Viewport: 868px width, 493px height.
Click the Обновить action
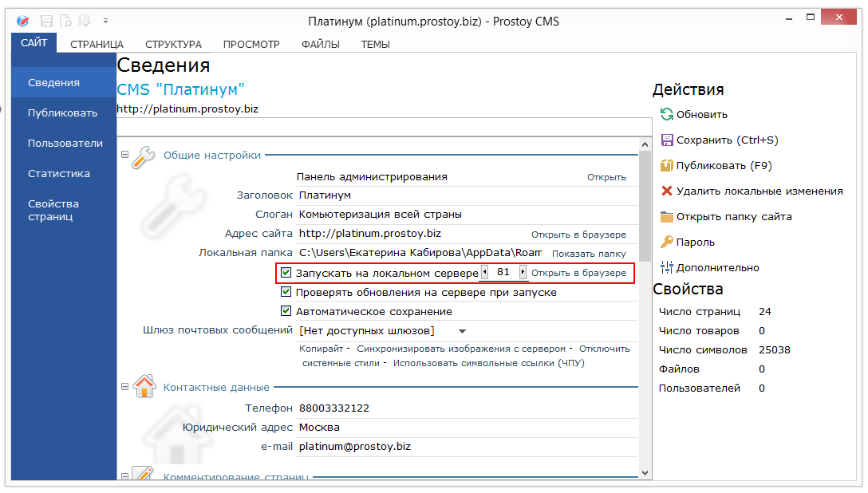coord(701,115)
